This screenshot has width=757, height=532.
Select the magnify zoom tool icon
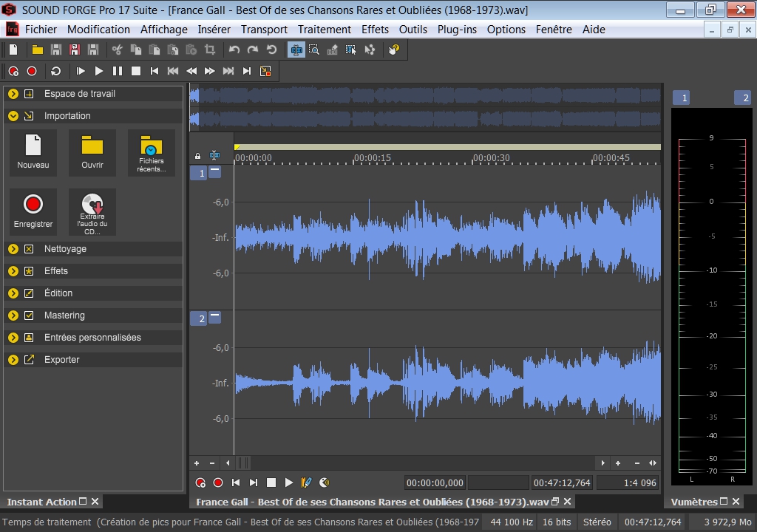coord(314,50)
